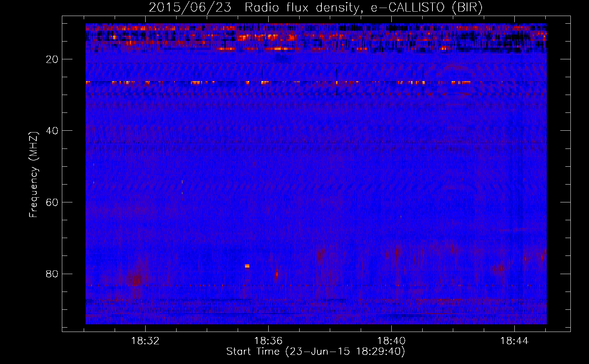Click the "Frequency (MHZ)" axis label
This screenshot has height=364, width=589.
(x=33, y=175)
